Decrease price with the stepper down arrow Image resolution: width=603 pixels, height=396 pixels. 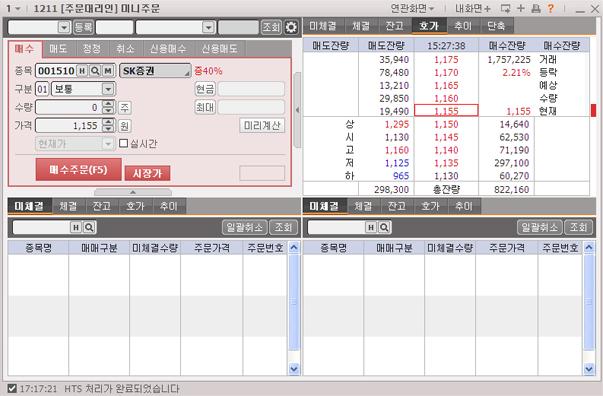[109, 129]
